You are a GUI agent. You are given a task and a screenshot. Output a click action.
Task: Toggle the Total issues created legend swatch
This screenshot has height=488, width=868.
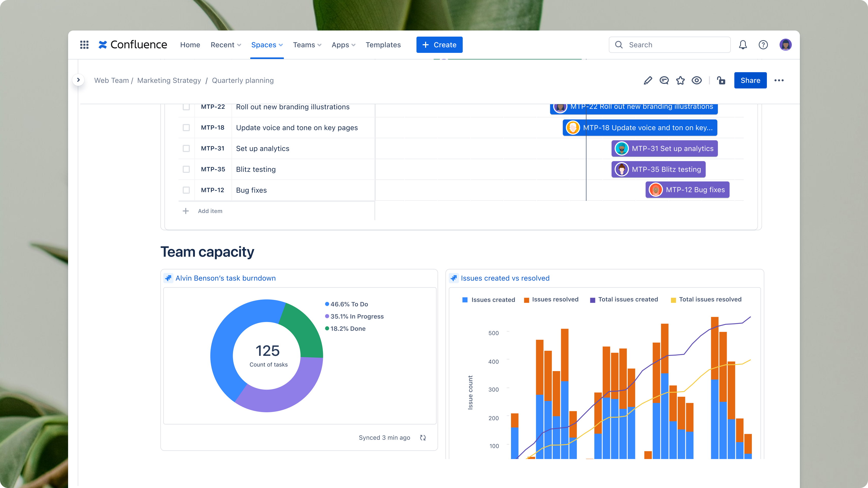(592, 300)
